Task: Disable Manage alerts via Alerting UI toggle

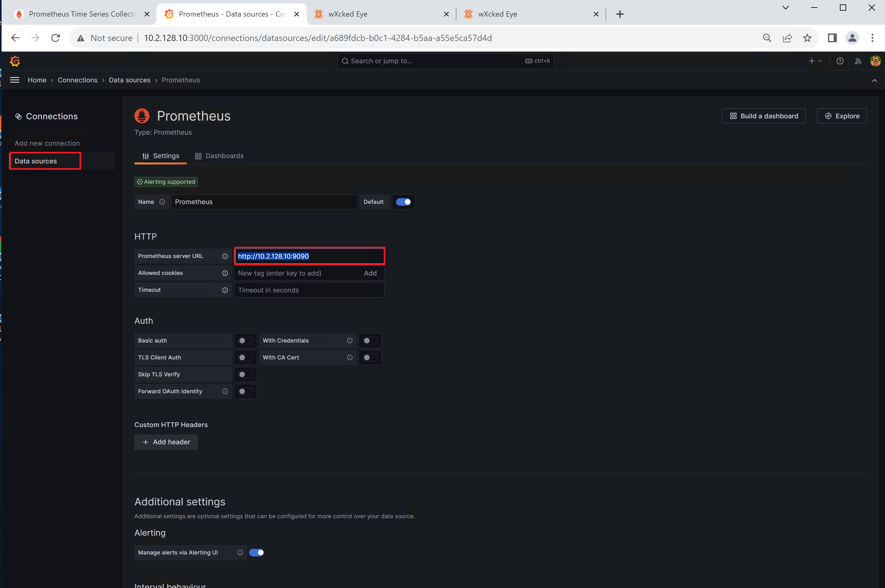Action: (257, 552)
